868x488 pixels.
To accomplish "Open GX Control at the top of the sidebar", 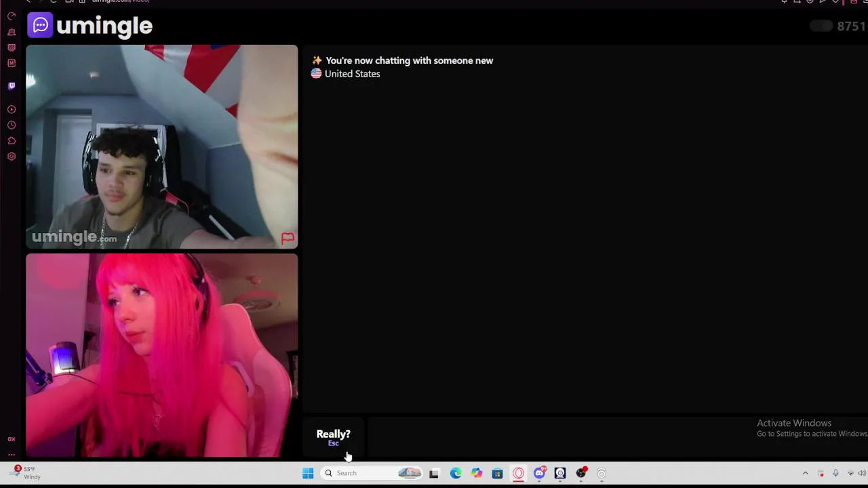I will coord(12,16).
